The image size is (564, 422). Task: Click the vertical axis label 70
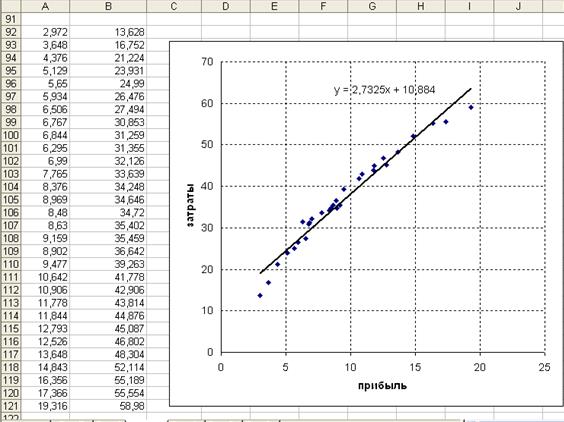[208, 62]
